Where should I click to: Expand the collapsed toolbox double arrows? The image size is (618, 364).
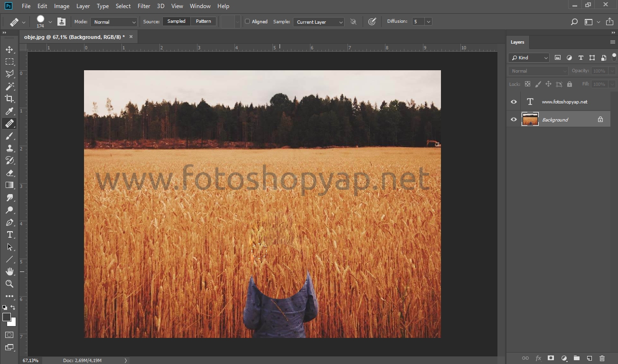click(x=4, y=33)
